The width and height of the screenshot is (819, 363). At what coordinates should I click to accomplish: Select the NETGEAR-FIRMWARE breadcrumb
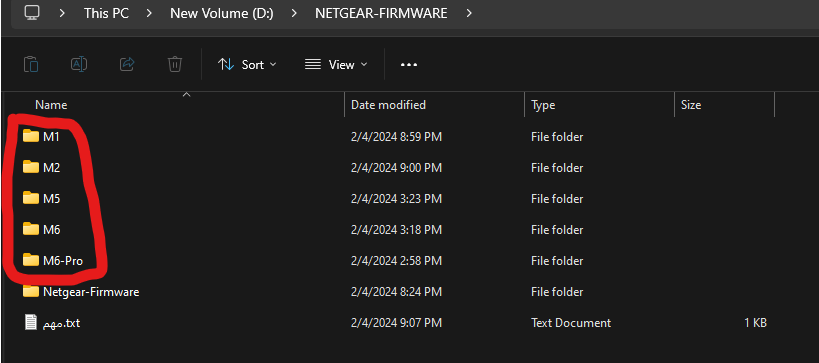(x=381, y=13)
